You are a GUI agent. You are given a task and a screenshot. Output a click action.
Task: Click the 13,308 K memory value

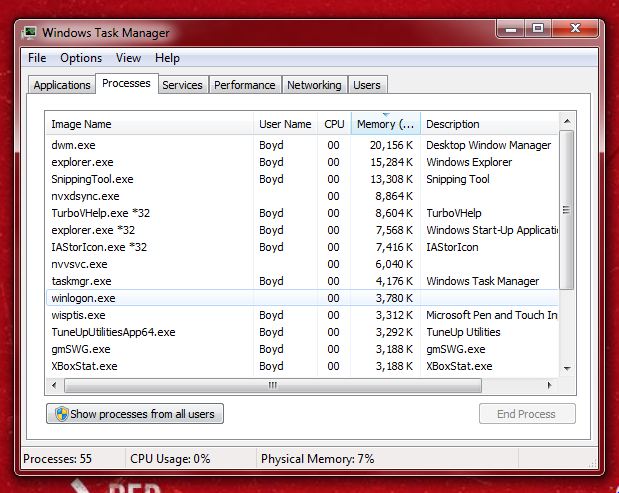click(x=391, y=179)
